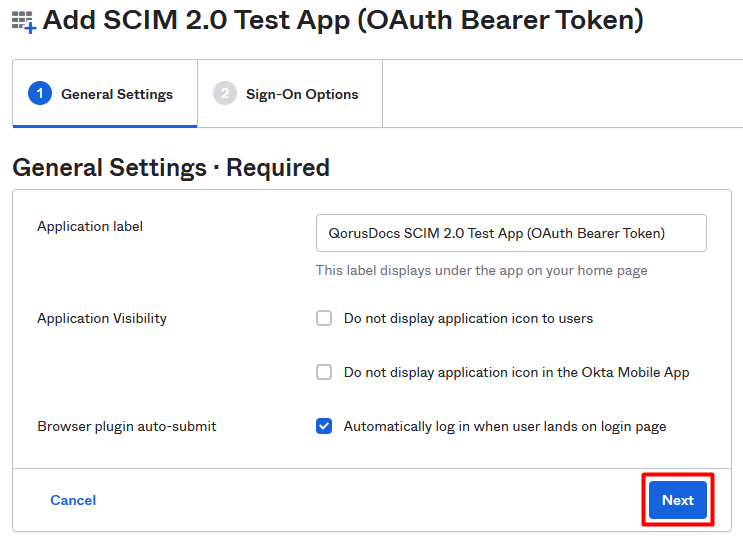Check 'Do not display application icon in the Okta Mobile App'

(324, 372)
